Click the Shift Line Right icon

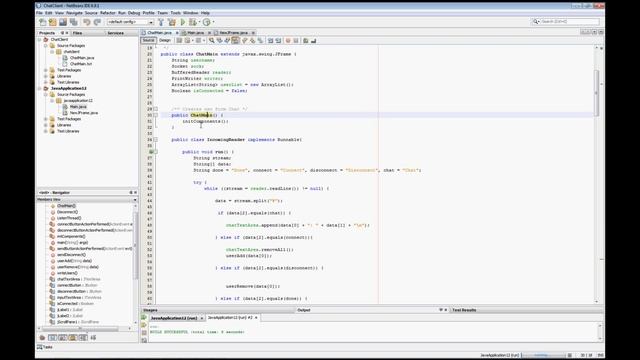point(278,40)
